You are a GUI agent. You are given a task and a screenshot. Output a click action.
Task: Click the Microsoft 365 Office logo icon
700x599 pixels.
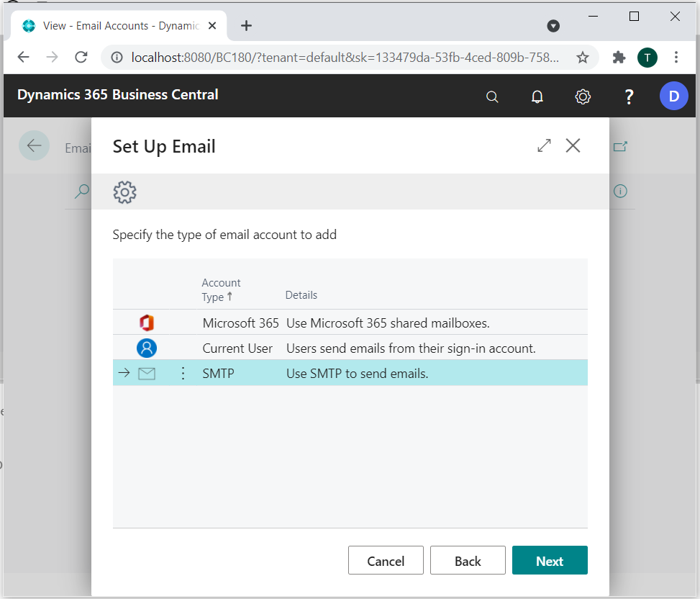coord(147,323)
